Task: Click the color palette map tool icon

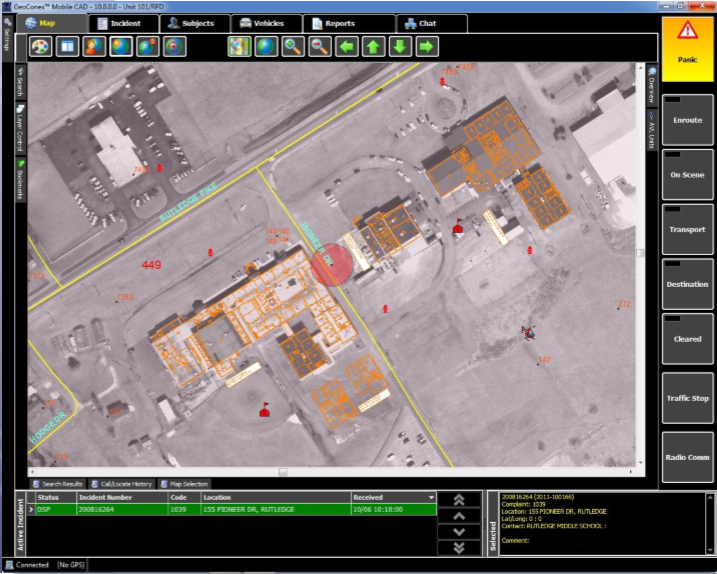Action: tap(41, 46)
